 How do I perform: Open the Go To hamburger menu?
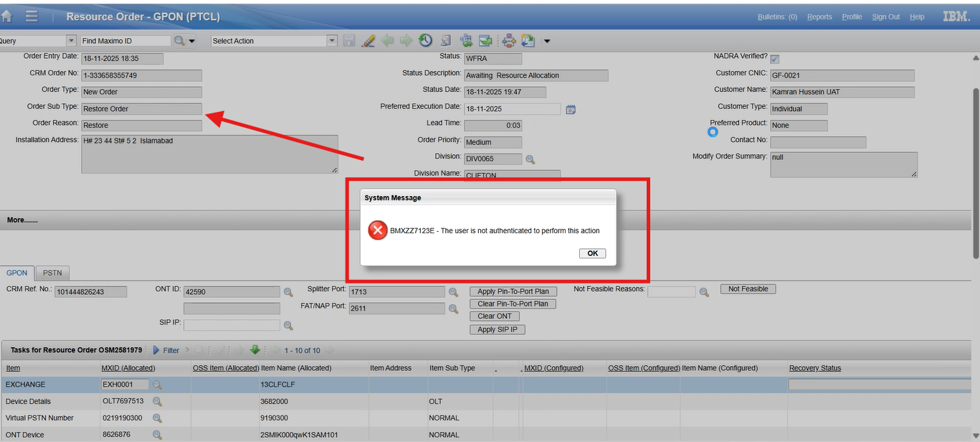pos(32,16)
